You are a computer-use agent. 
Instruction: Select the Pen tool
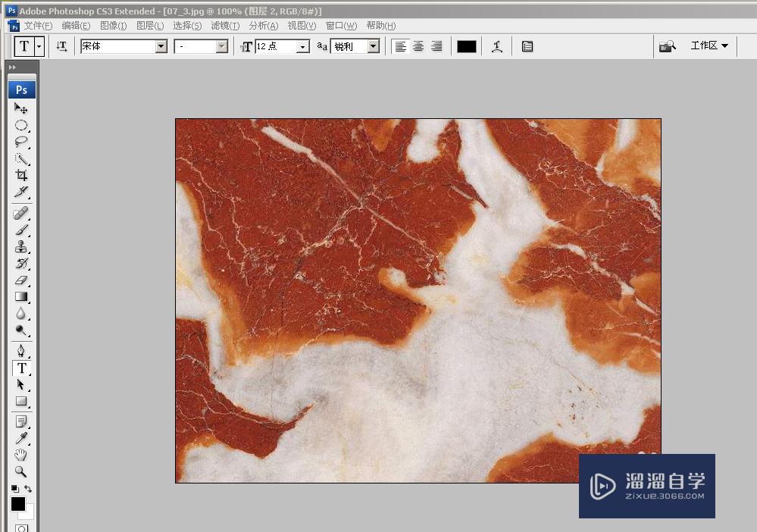pyautogui.click(x=20, y=350)
